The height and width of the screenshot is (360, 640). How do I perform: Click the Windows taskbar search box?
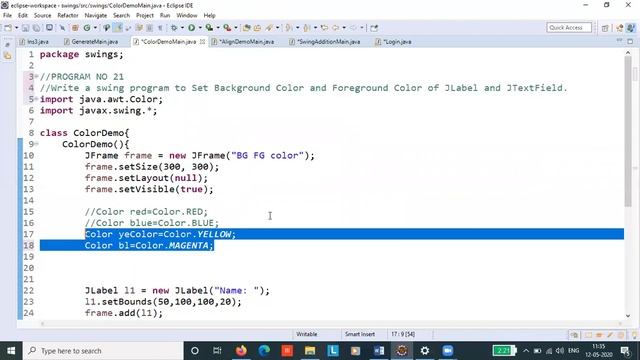[103, 351]
